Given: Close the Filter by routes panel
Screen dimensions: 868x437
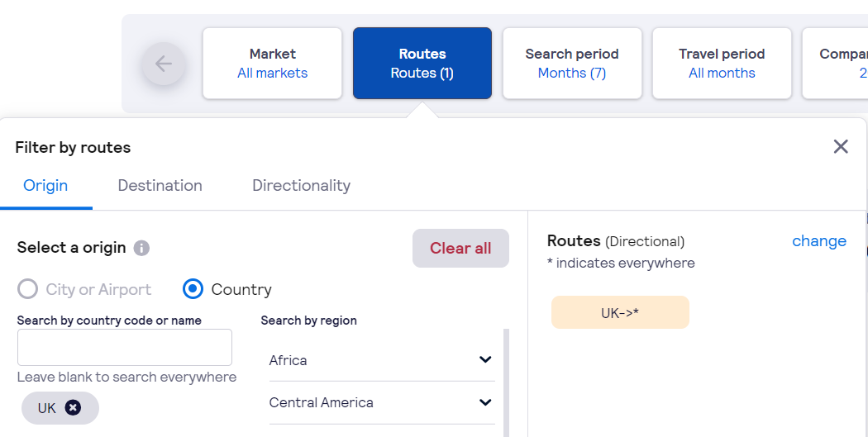Looking at the screenshot, I should point(841,146).
